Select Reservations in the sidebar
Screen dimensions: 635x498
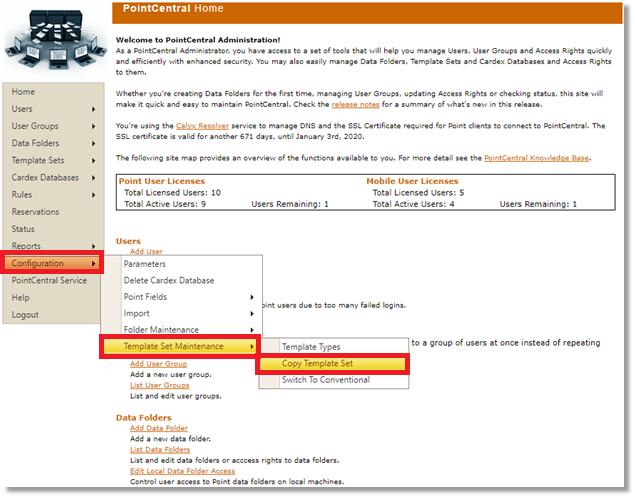pos(35,212)
